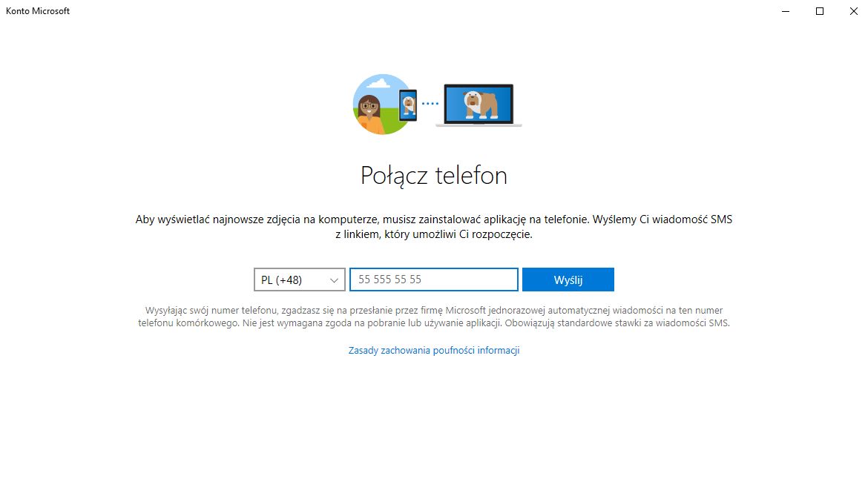This screenshot has height=499, width=868.
Task: Open the Zasady zachowania poufności informacji link
Action: click(x=434, y=350)
